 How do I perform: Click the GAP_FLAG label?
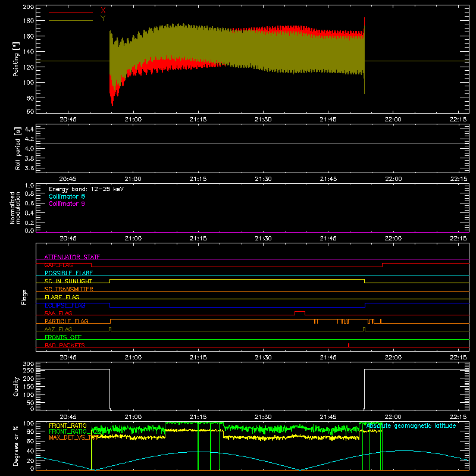pos(58,265)
